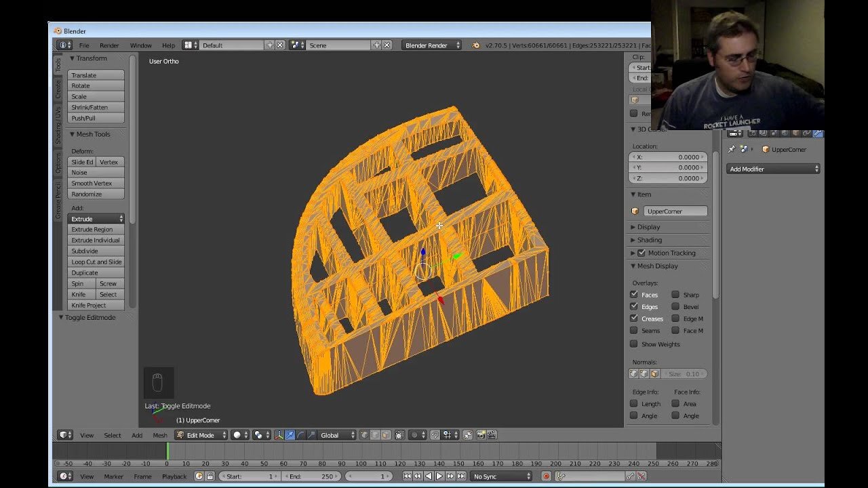
Task: Enable Face Info Area checkbox
Action: tap(675, 404)
